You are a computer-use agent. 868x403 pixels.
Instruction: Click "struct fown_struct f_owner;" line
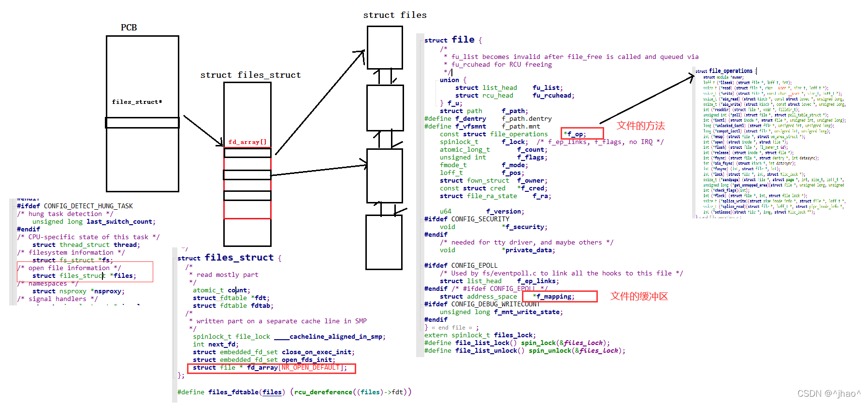coord(494,180)
